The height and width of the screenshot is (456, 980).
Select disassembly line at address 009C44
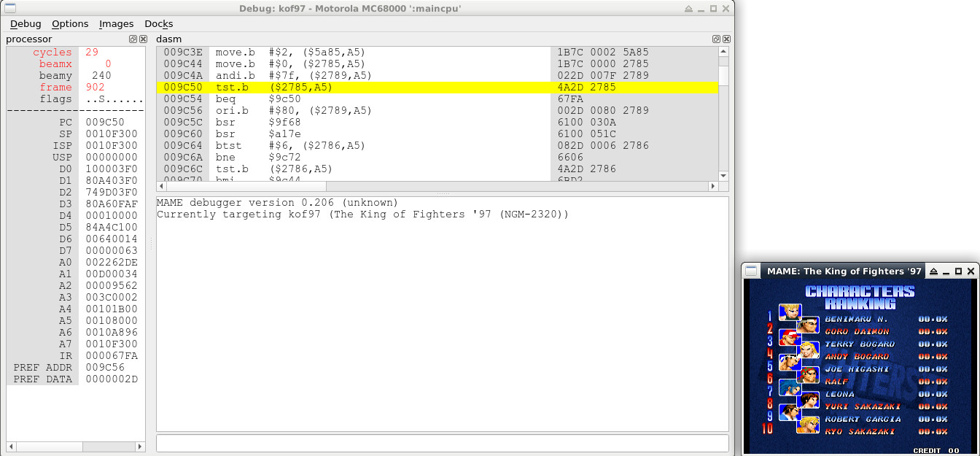[x=437, y=63]
